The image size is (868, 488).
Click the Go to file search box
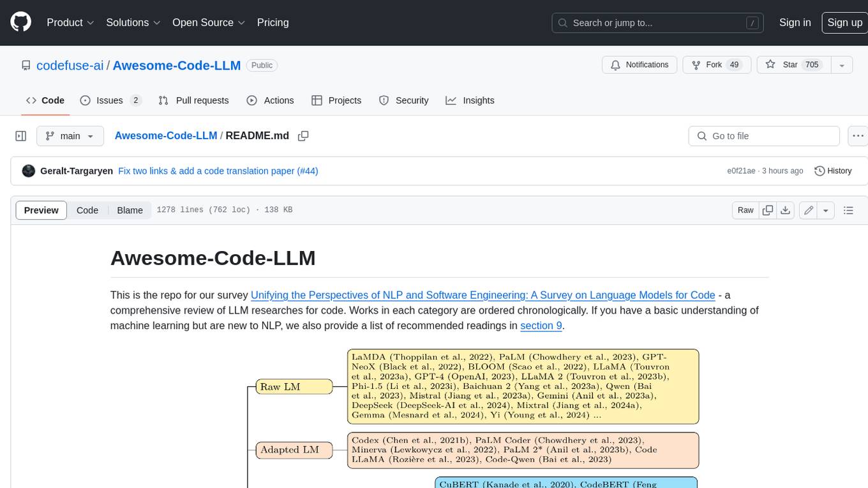[764, 136]
